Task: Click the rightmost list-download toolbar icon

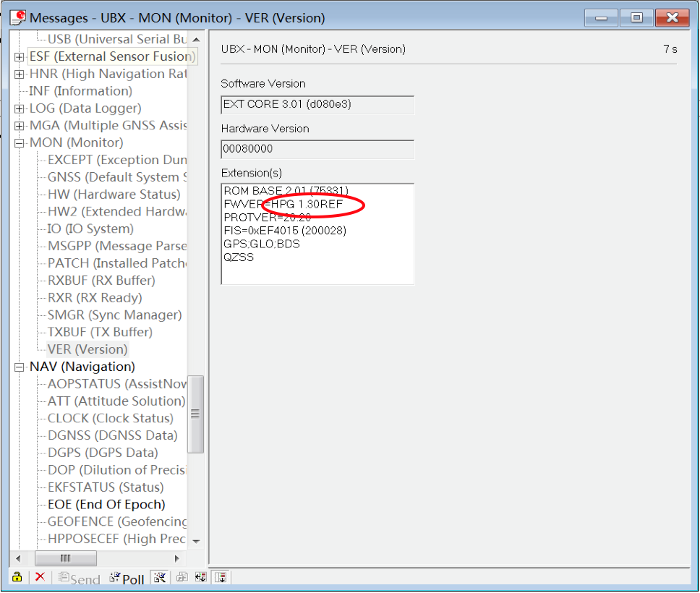Action: 222,577
